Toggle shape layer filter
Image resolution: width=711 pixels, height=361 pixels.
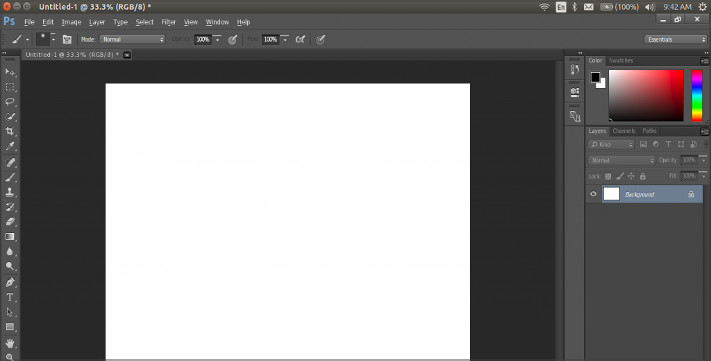(x=681, y=144)
